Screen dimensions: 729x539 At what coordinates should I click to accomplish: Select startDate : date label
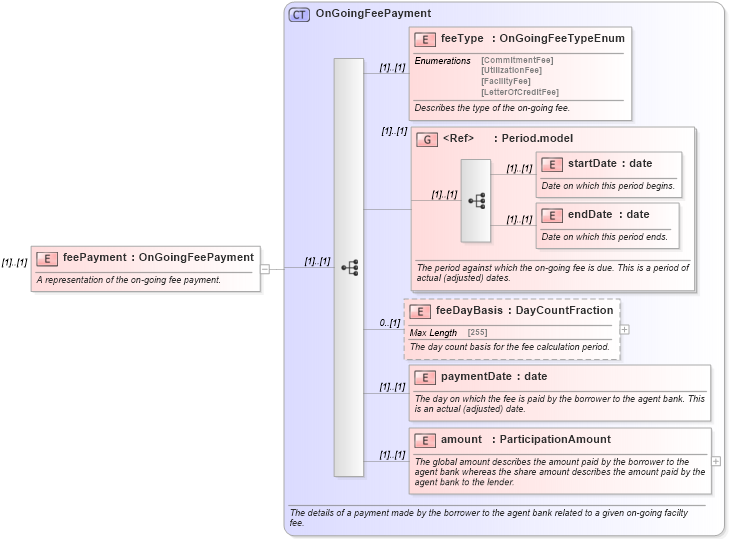[610, 163]
